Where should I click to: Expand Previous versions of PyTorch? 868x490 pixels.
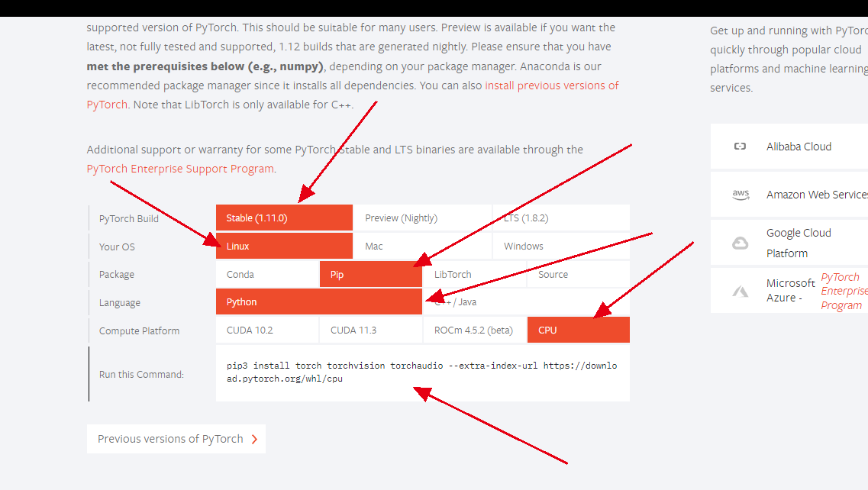click(x=176, y=439)
